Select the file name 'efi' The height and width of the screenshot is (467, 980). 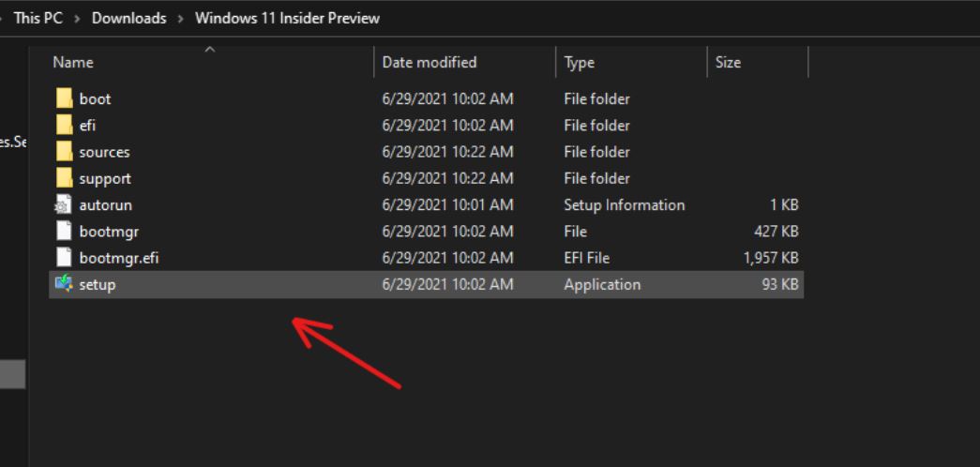87,125
